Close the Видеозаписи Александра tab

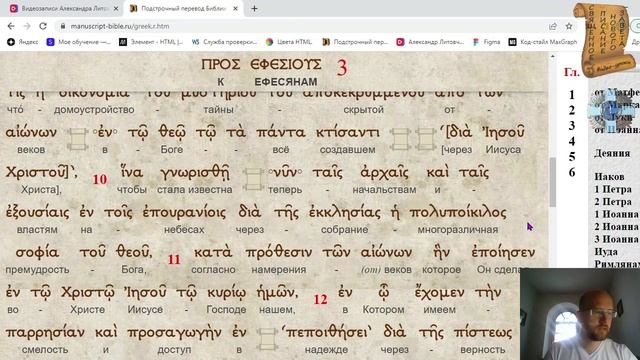tap(116, 8)
